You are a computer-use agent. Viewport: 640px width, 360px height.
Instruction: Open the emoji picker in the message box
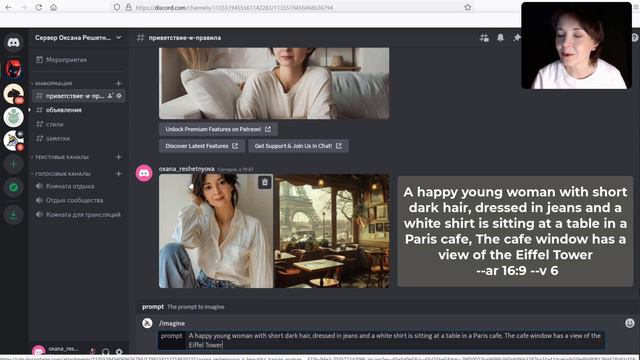pyautogui.click(x=630, y=323)
